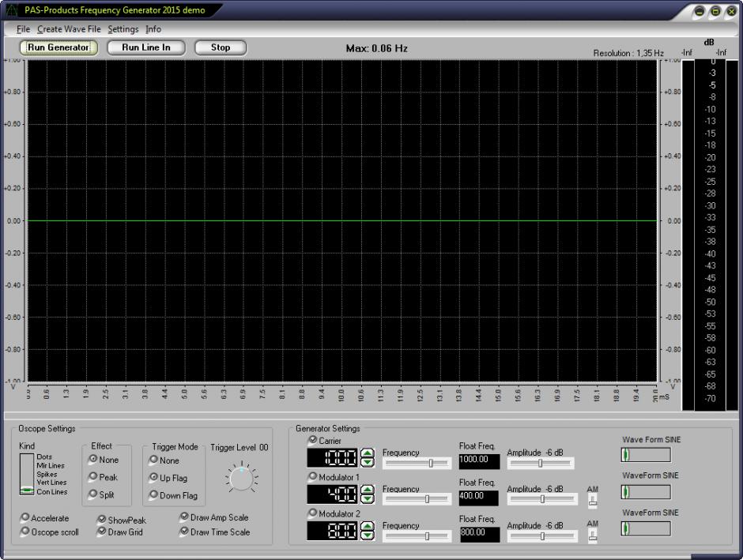Image resolution: width=743 pixels, height=560 pixels.
Task: Click the 'Resolution : 1,35 Hz' text
Action: (x=628, y=53)
